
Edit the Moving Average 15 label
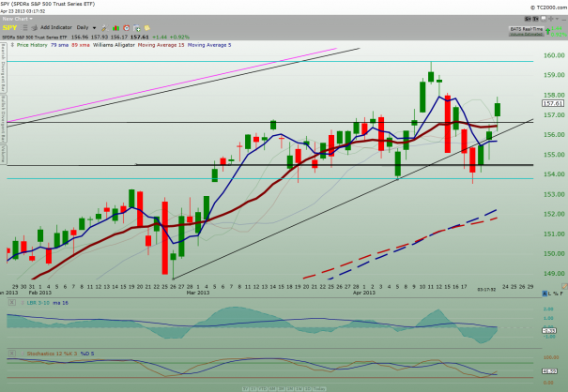point(161,45)
